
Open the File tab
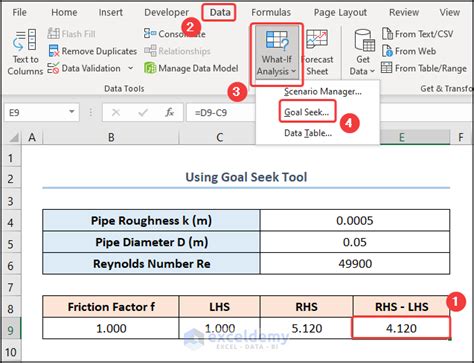19,13
